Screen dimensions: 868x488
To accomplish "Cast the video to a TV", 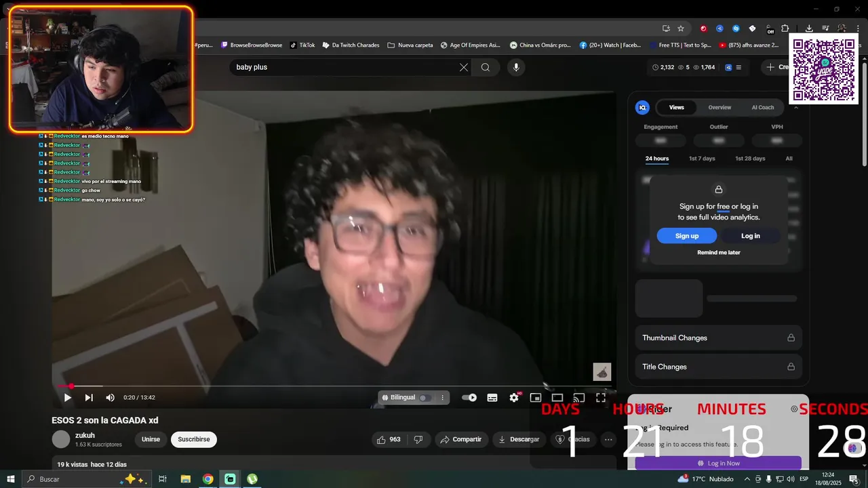I will [x=579, y=398].
